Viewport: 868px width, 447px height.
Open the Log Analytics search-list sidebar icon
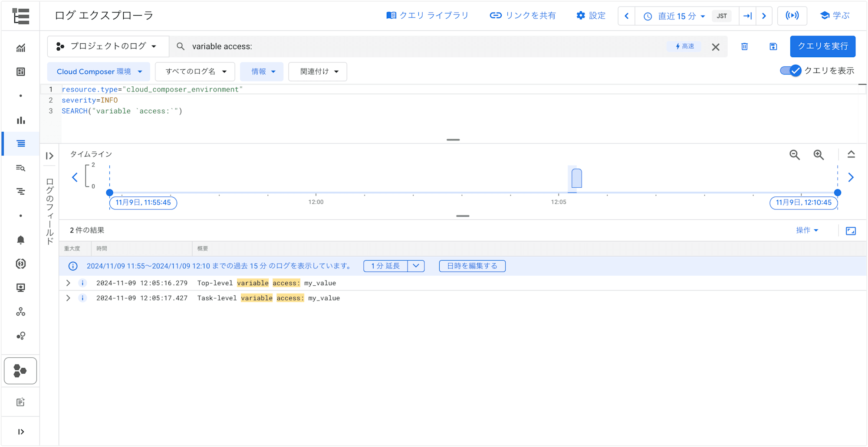pyautogui.click(x=21, y=168)
